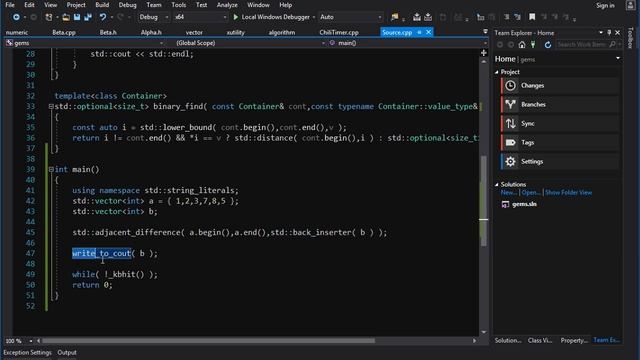The height and width of the screenshot is (360, 640).
Task: Click the Bookmark toolbar icon
Action: pos(532,17)
